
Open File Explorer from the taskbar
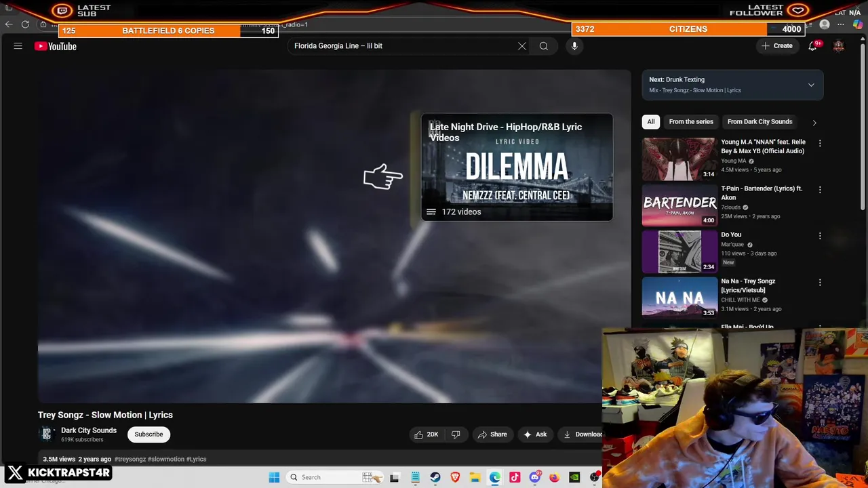tap(475, 477)
